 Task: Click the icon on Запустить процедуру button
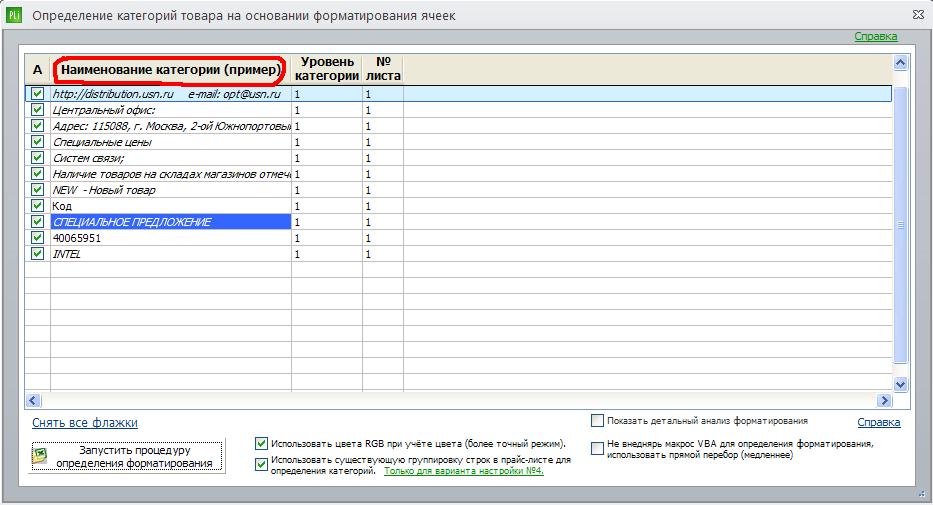tap(40, 456)
